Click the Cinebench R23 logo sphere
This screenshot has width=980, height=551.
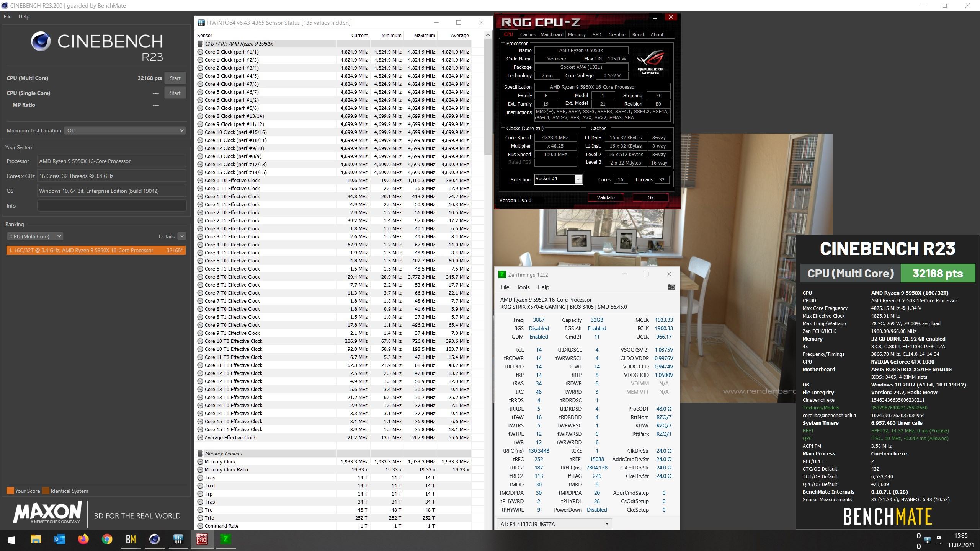coord(41,41)
